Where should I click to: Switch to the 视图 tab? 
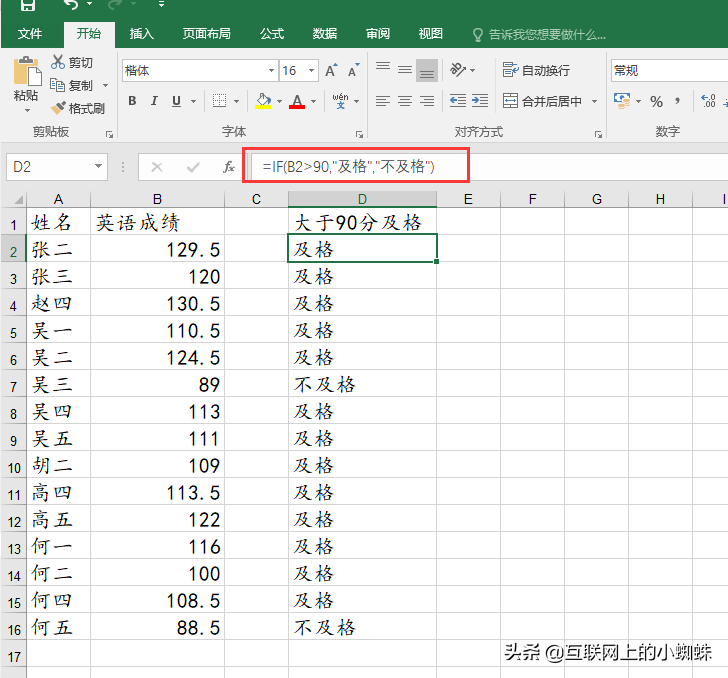430,33
